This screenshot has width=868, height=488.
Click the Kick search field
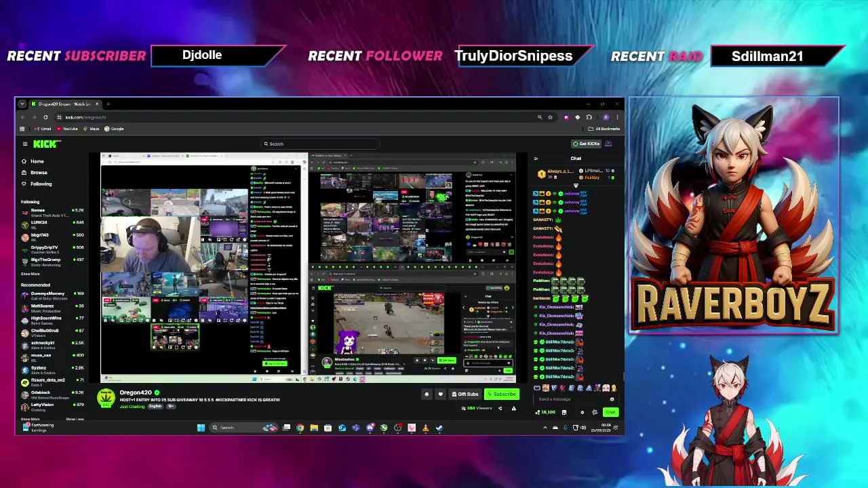320,144
